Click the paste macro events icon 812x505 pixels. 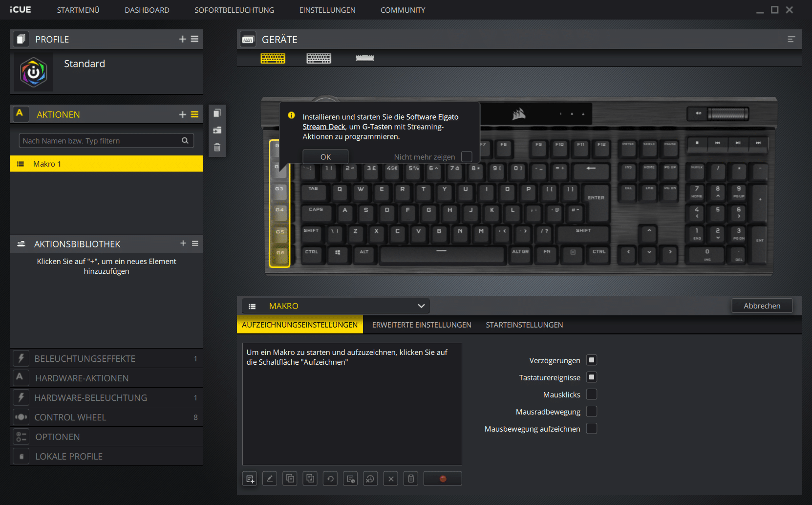[x=310, y=479]
